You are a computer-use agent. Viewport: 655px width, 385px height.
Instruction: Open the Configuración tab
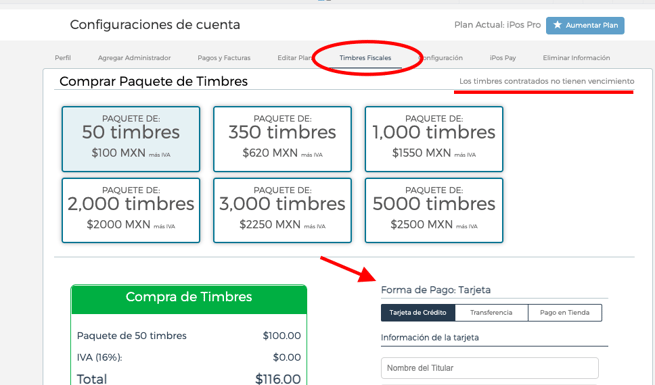442,58
